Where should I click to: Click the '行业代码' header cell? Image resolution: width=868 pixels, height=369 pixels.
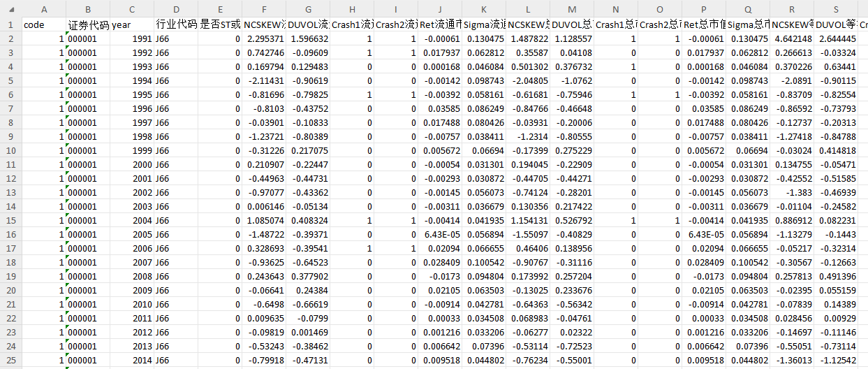(x=176, y=24)
